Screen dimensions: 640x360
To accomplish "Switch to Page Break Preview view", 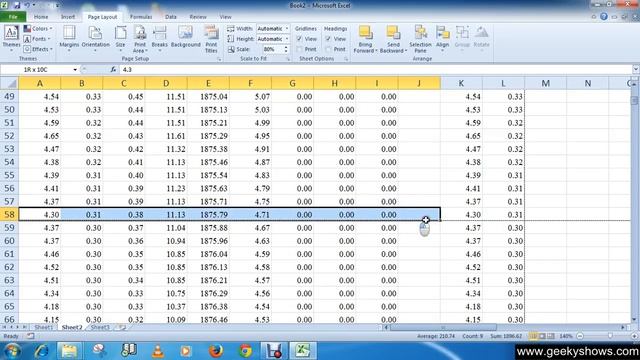I will 551,336.
